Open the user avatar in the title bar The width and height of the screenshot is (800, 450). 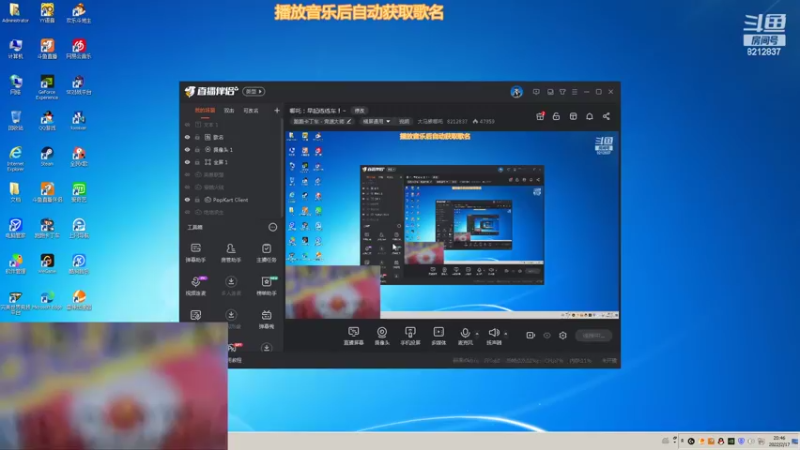516,92
